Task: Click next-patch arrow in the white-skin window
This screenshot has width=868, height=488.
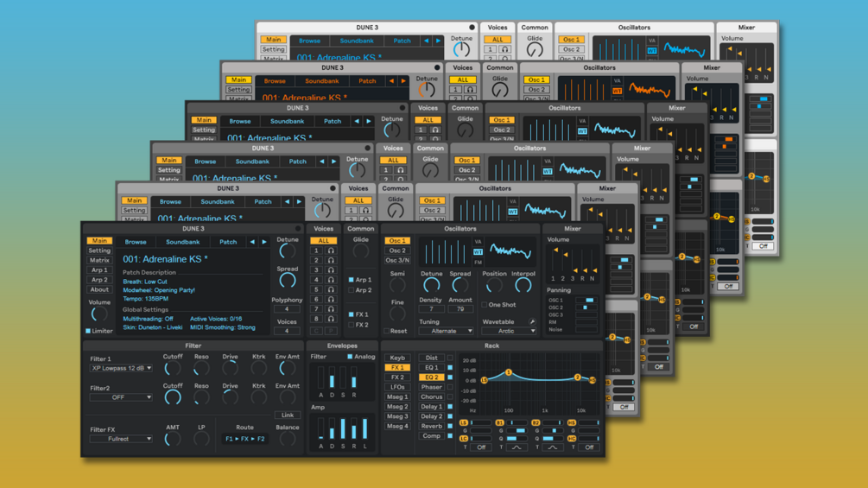Action: 438,41
